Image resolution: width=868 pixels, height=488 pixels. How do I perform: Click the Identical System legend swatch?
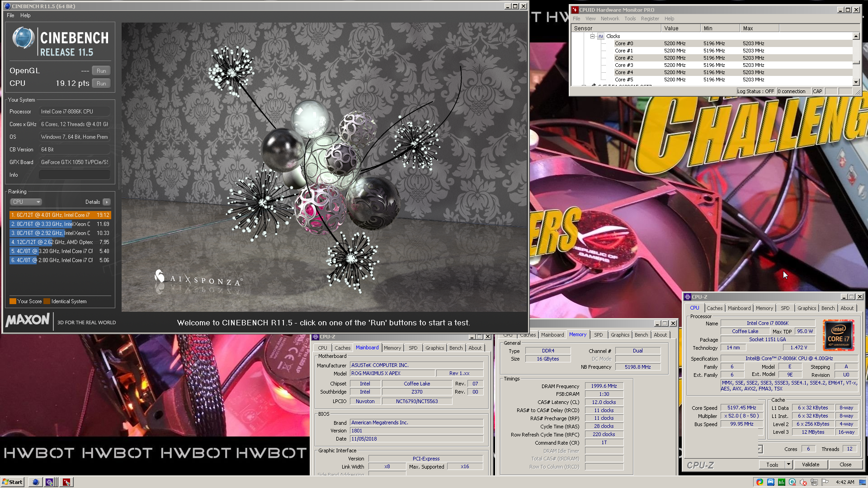click(47, 301)
